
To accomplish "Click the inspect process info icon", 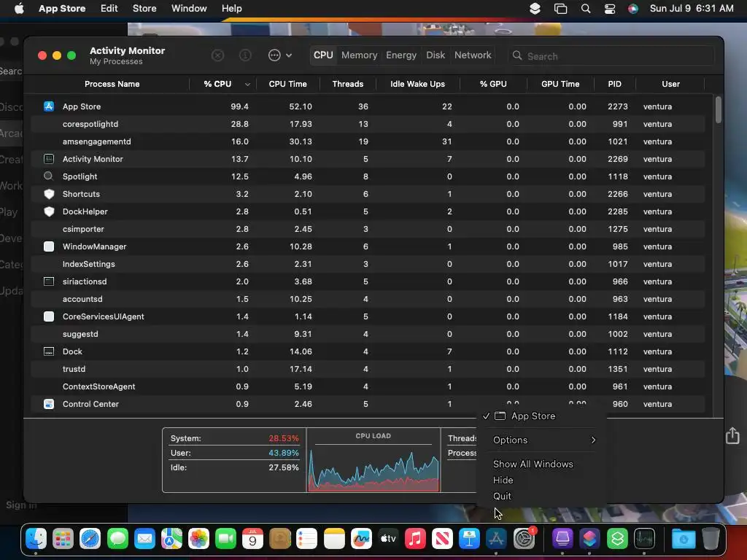I will [x=245, y=55].
